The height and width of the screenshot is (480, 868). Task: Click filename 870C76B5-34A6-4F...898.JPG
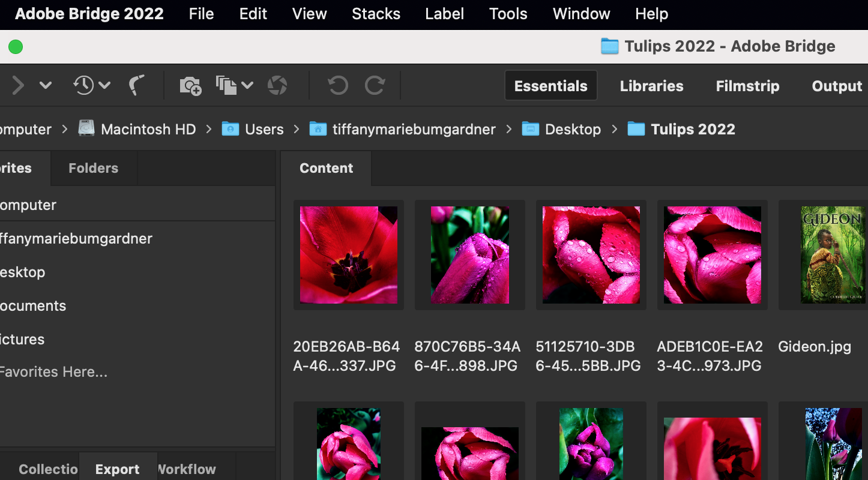click(467, 356)
